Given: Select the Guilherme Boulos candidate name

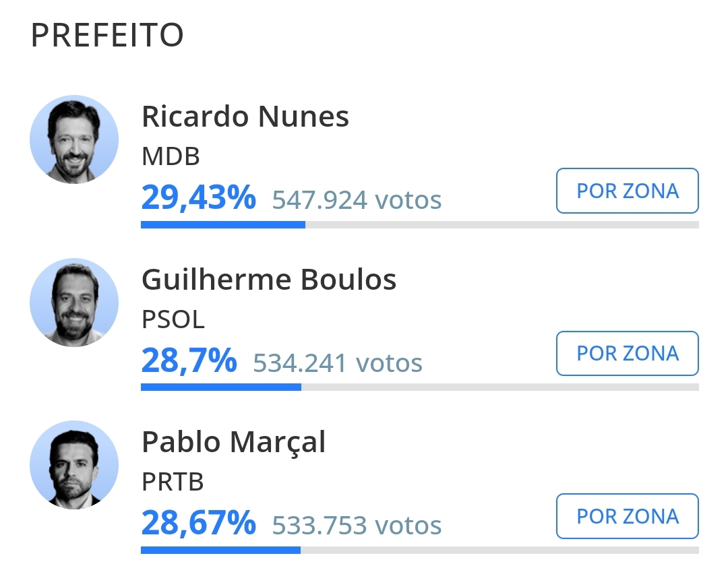Looking at the screenshot, I should 269,280.
